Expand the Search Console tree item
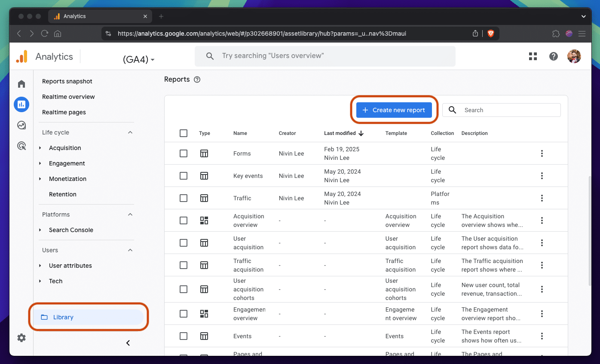600x364 pixels. [40, 230]
